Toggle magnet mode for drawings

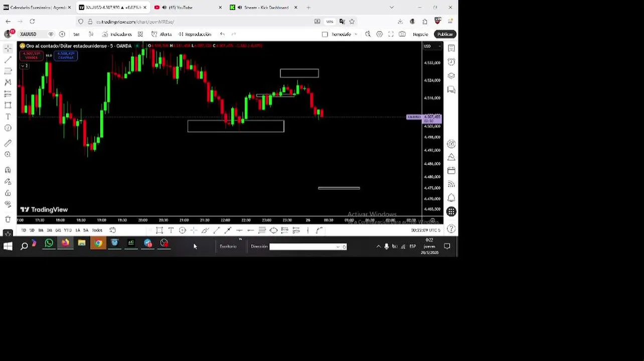tap(8, 170)
